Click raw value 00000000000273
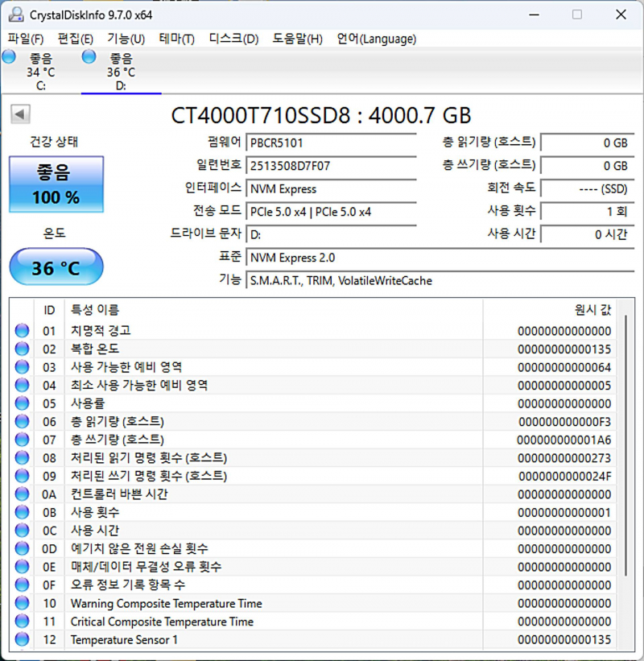644x661 pixels. pos(564,458)
